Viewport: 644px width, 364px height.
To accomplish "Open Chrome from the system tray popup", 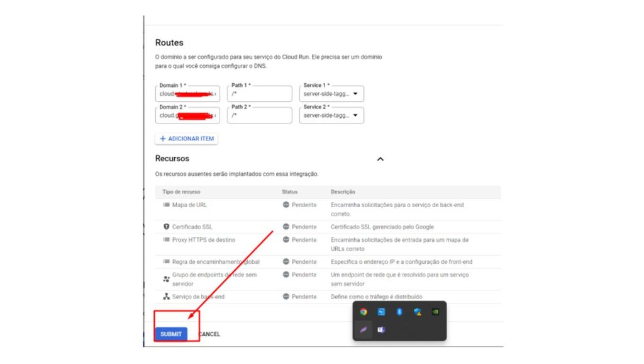I will click(364, 312).
